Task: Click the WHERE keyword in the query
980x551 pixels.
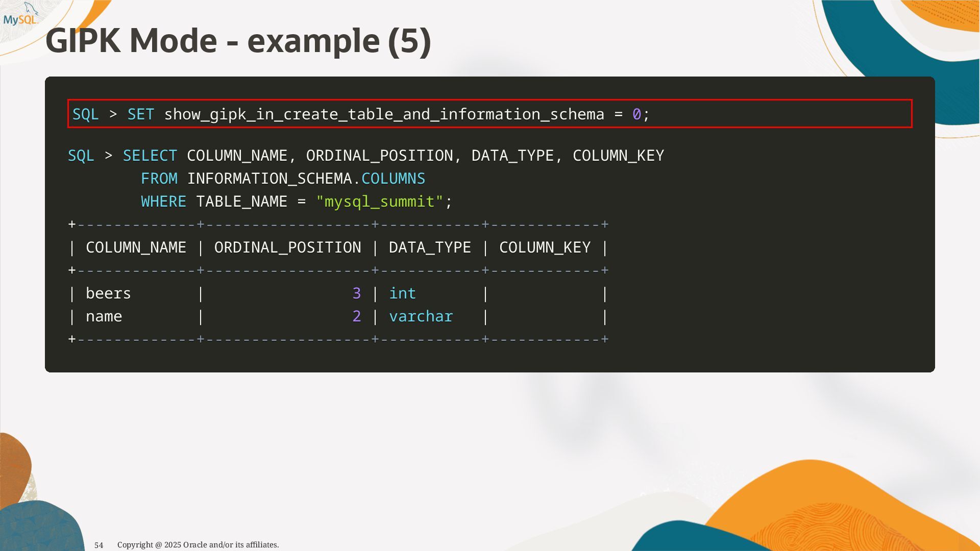Action: (x=163, y=202)
